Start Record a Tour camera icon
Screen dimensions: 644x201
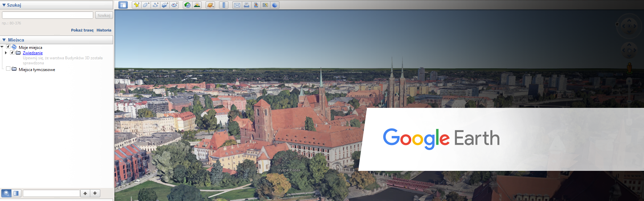pyautogui.click(x=174, y=5)
